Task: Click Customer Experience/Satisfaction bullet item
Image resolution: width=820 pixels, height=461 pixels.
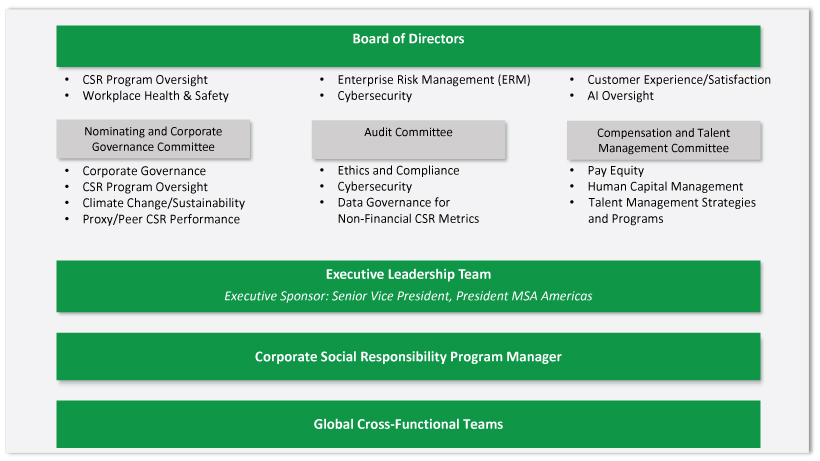Action: (x=678, y=80)
